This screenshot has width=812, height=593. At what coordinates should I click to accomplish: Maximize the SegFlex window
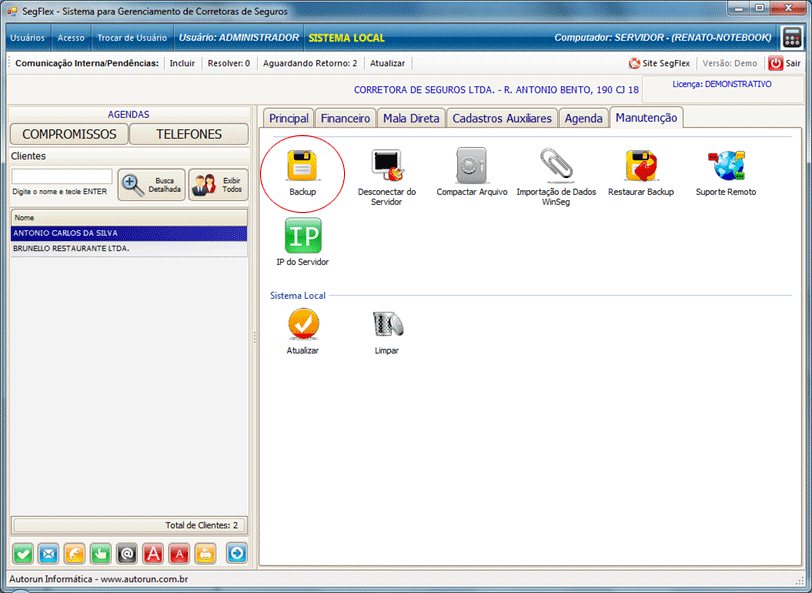click(760, 9)
